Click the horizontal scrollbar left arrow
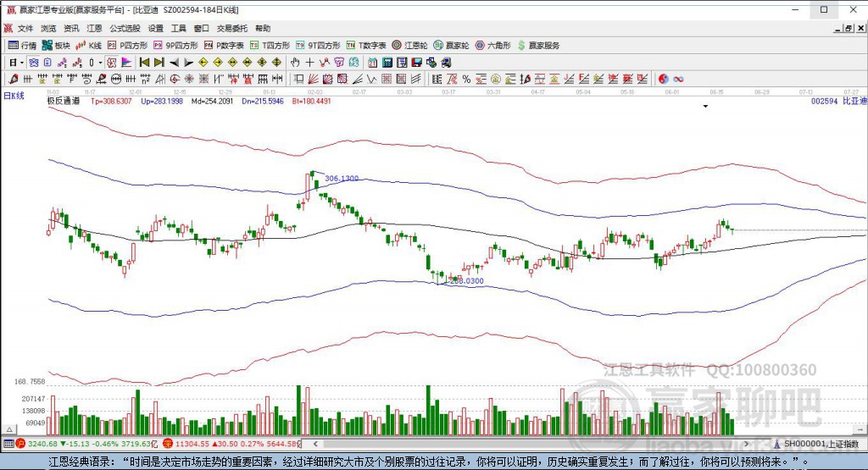The height and width of the screenshot is (470, 868). [x=315, y=444]
